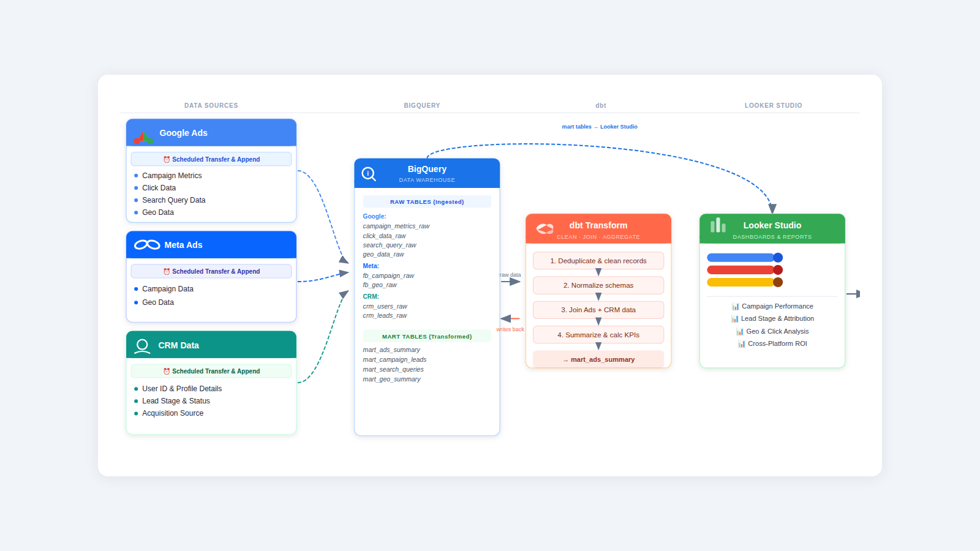The image size is (980, 551).
Task: Click the MART TABLES (Transformed) section header
Action: 427,337
